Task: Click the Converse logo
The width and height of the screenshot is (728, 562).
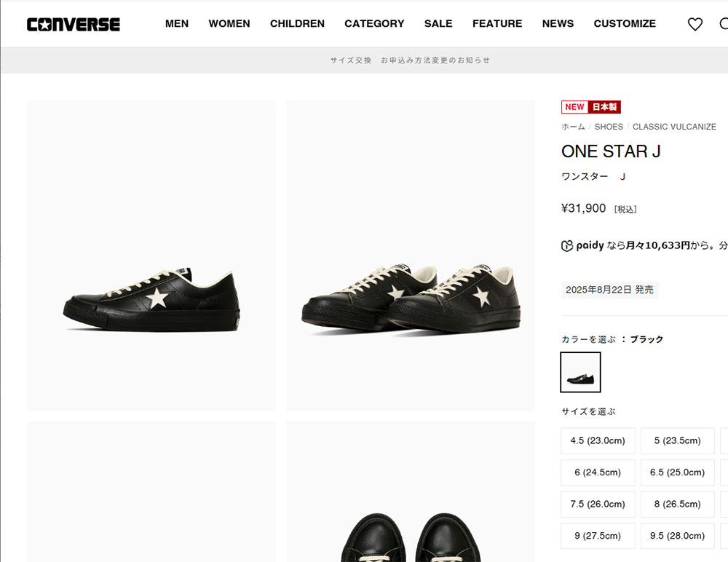Action: point(73,24)
